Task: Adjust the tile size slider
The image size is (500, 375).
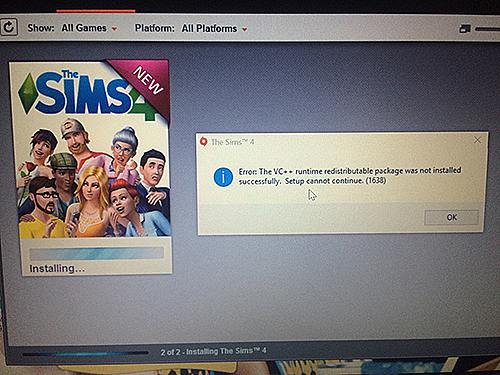Action: pyautogui.click(x=487, y=29)
